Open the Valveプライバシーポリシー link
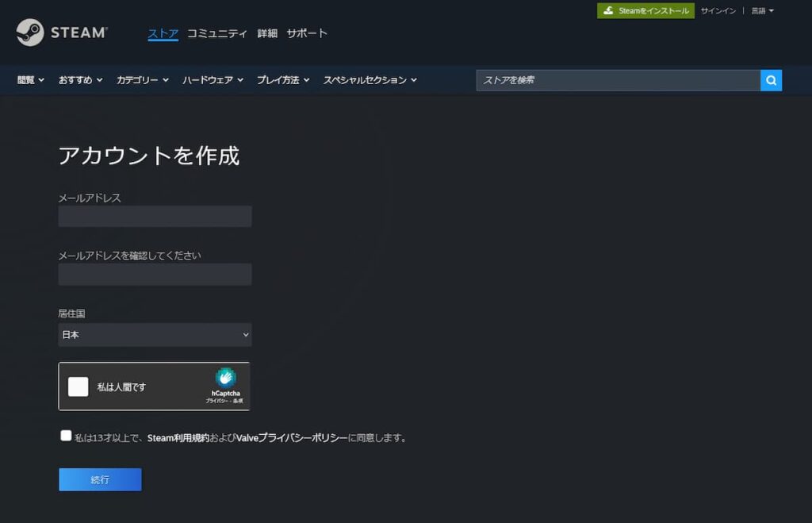 pyautogui.click(x=292, y=438)
